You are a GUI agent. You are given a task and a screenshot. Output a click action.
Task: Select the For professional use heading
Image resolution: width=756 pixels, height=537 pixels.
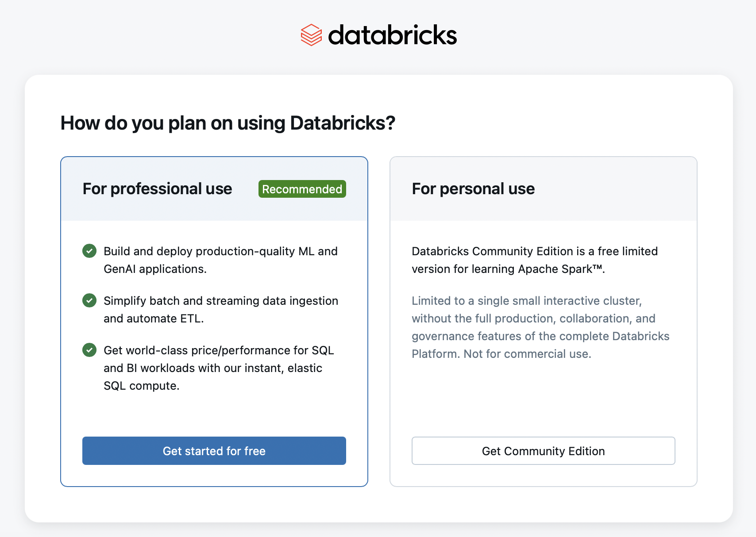coord(157,189)
